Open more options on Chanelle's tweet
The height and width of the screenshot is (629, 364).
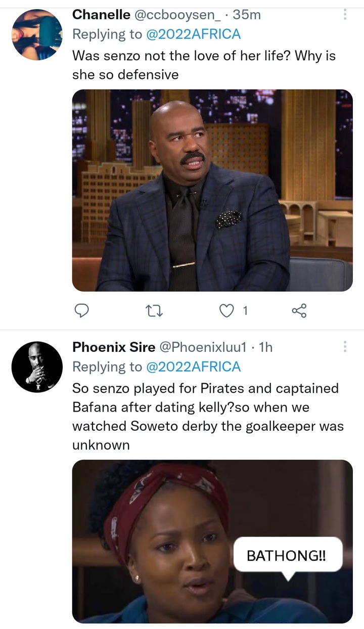(x=345, y=15)
